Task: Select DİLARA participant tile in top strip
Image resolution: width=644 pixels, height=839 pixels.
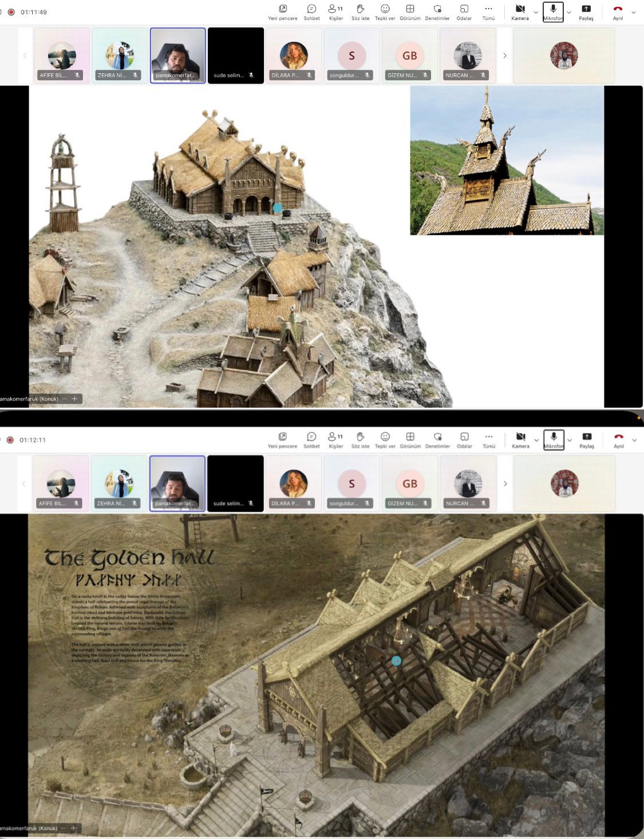Action: (294, 56)
